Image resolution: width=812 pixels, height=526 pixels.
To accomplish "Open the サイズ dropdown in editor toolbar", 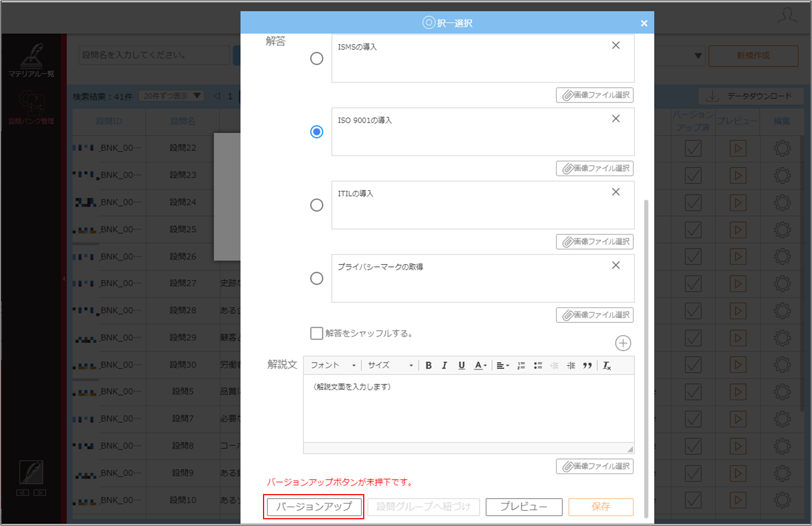I will pos(390,365).
